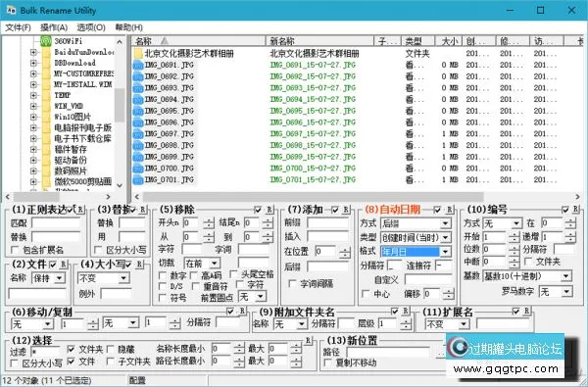Sort by the 大小 column header

(449, 41)
